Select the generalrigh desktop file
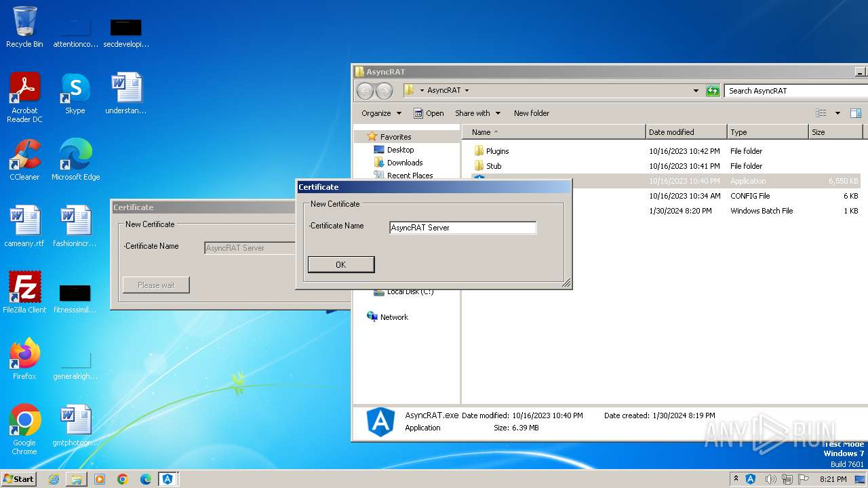 (x=75, y=364)
